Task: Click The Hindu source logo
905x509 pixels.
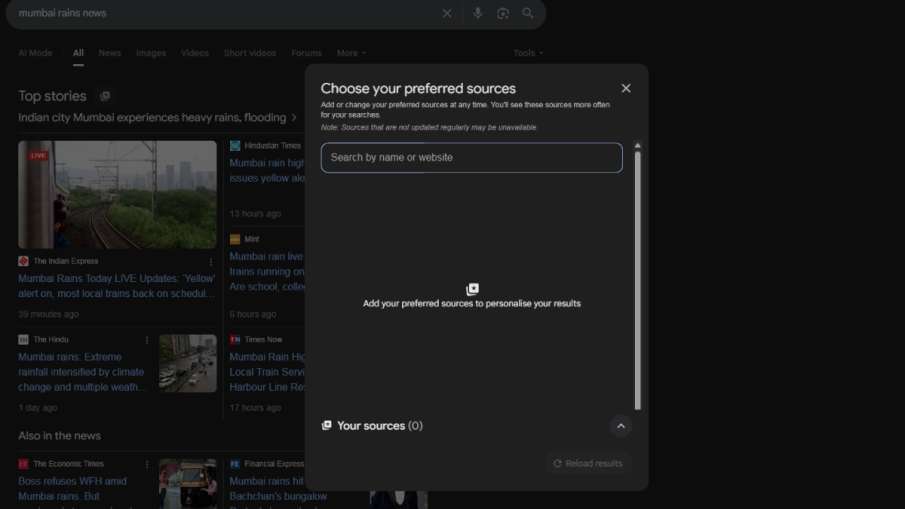Action: click(23, 340)
